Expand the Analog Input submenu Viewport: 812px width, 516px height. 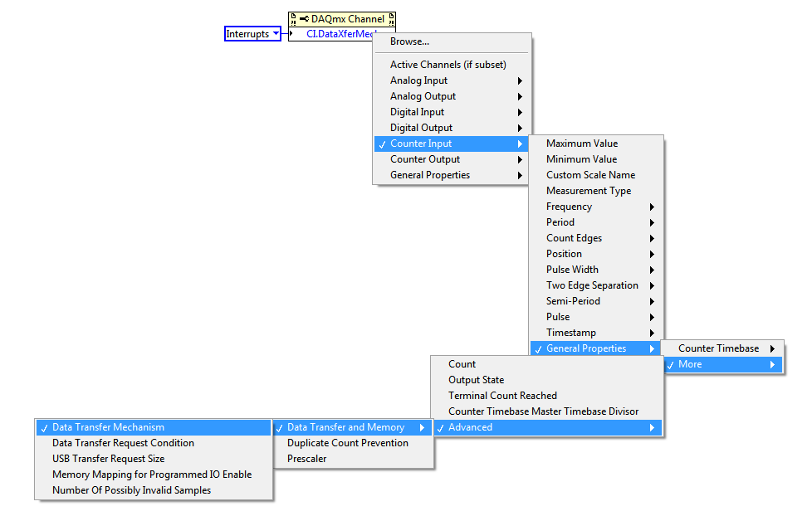point(452,80)
